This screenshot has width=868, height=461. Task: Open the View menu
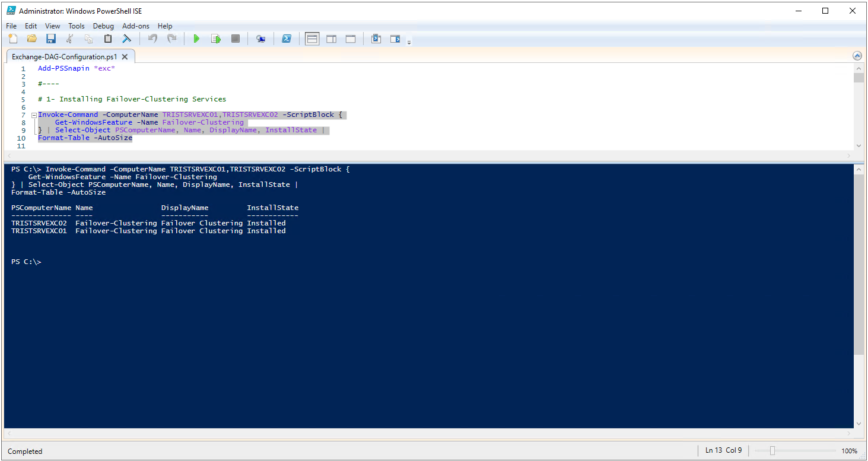click(53, 26)
